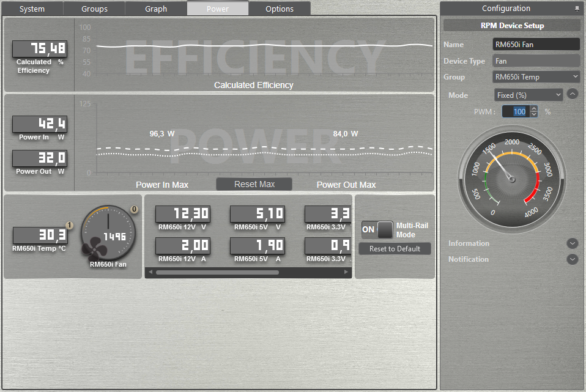The width and height of the screenshot is (586, 392).
Task: Select the Power tab
Action: [218, 9]
